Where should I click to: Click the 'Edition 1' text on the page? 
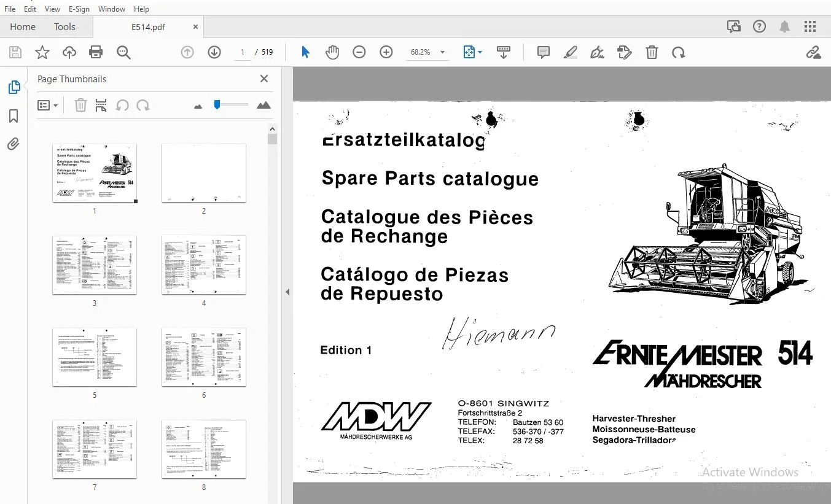click(x=346, y=350)
